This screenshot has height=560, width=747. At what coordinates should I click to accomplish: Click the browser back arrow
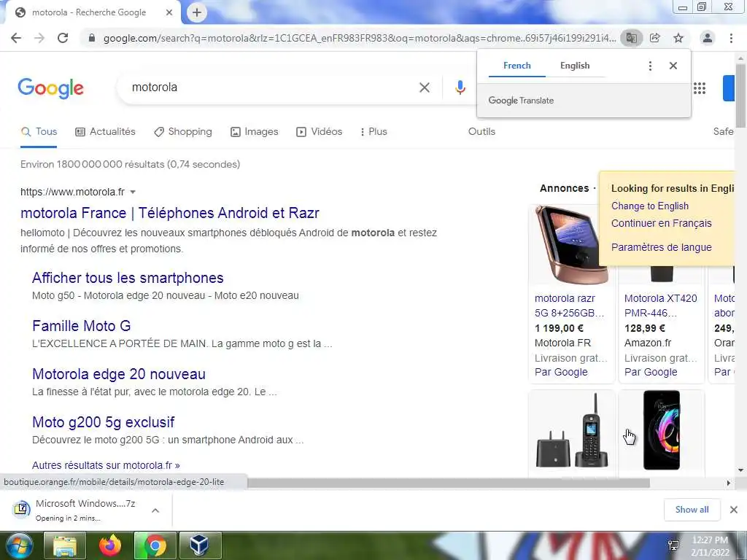[x=16, y=38]
